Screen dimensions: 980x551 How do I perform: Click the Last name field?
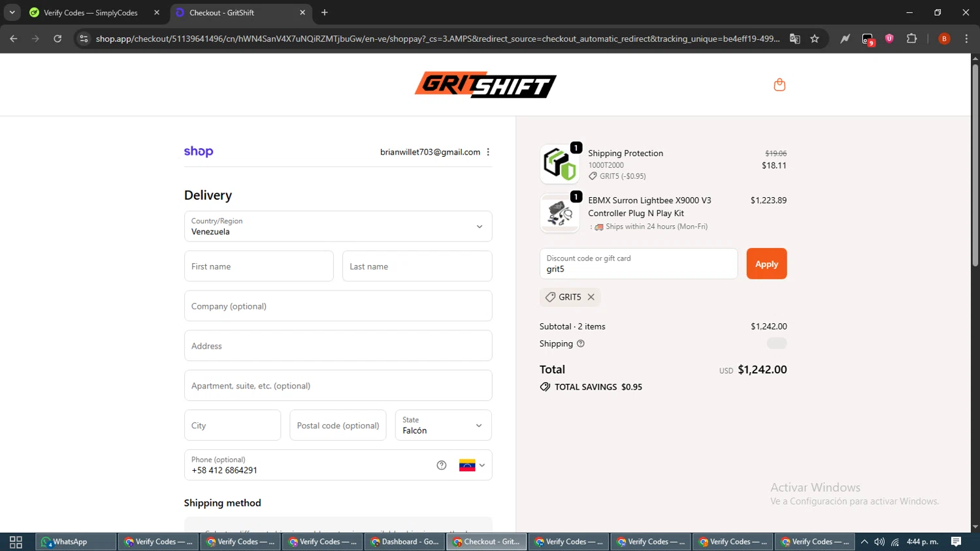point(417,266)
